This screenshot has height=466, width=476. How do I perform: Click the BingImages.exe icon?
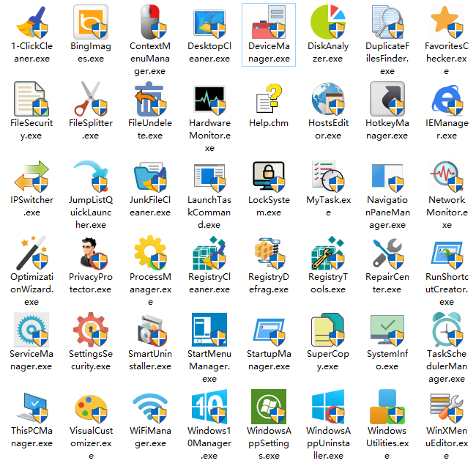[91, 22]
